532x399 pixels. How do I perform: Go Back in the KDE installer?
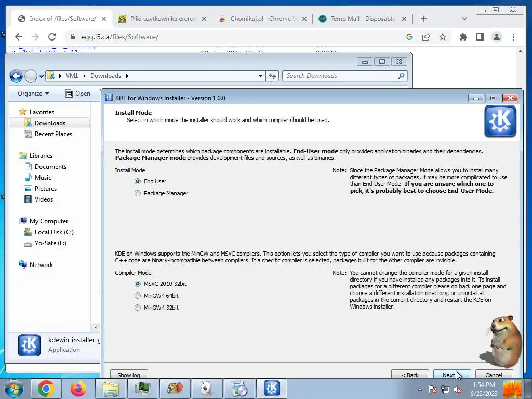coord(410,375)
